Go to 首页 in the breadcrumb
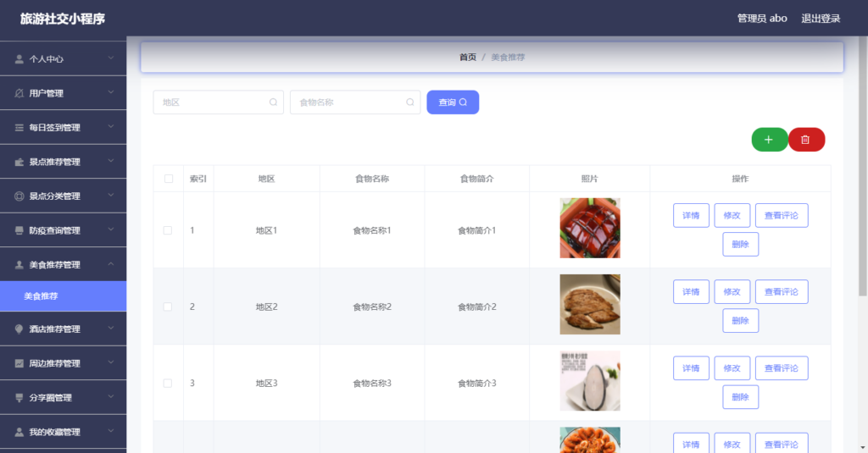The image size is (868, 453). (x=468, y=57)
